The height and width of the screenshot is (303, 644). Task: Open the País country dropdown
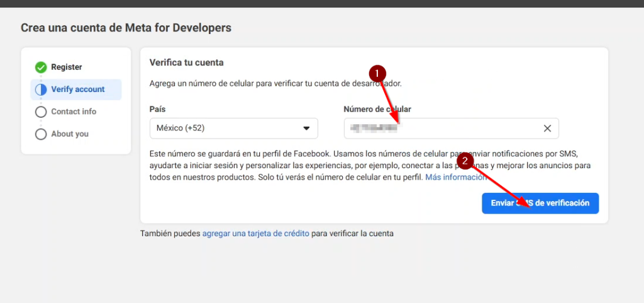coord(234,129)
